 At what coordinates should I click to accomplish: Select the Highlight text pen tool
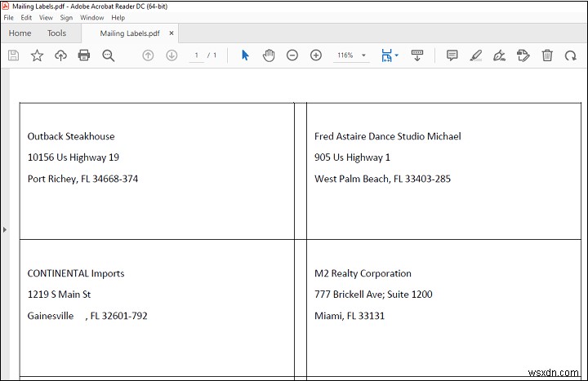[x=476, y=55]
